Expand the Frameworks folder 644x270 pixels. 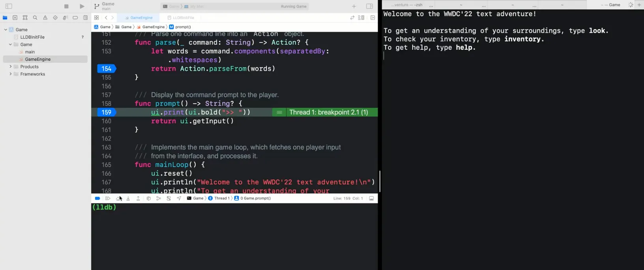coord(10,74)
